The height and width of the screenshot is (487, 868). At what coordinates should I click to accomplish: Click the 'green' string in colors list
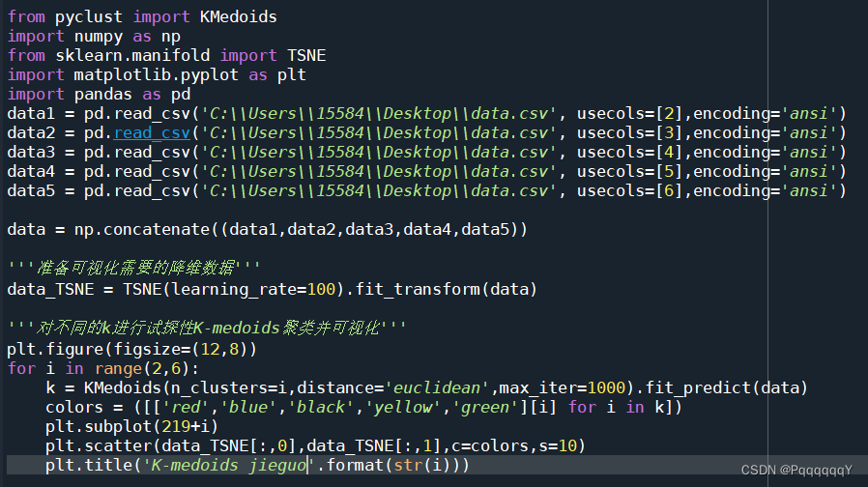tap(485, 408)
